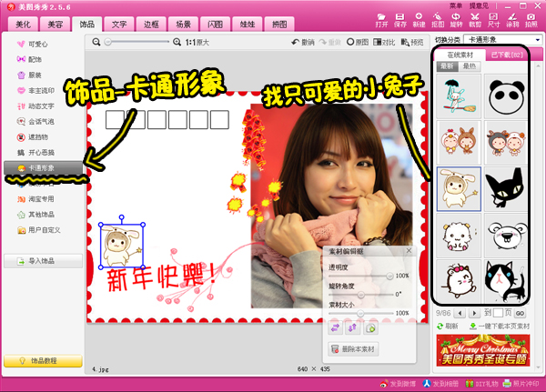The height and width of the screenshot is (392, 546).
Task: Open the 切换分类 category dropdown
Action: pos(502,40)
